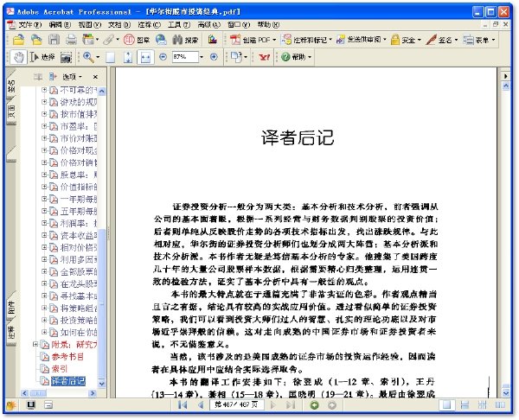Toggle the hide toolbars icon in status bar

(48, 405)
